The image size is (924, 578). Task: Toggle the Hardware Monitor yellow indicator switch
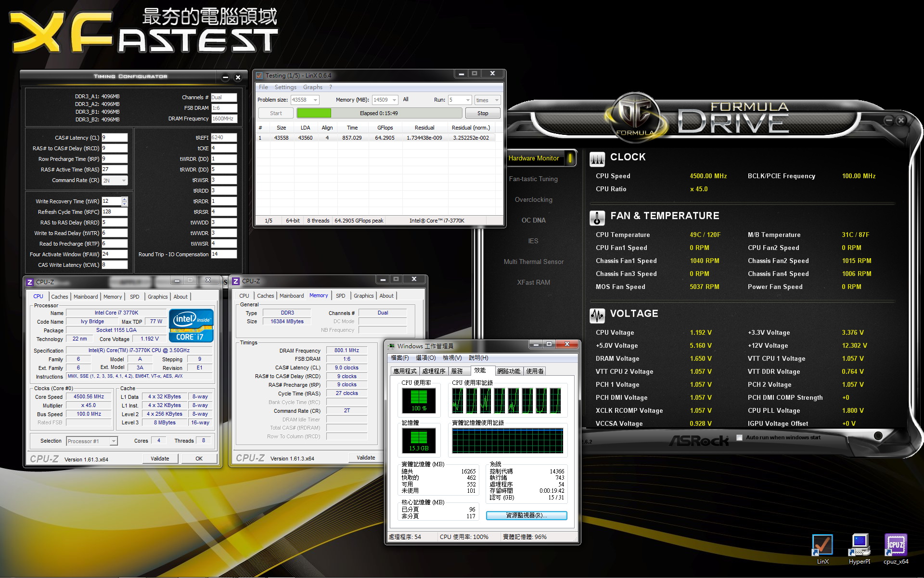tap(570, 158)
